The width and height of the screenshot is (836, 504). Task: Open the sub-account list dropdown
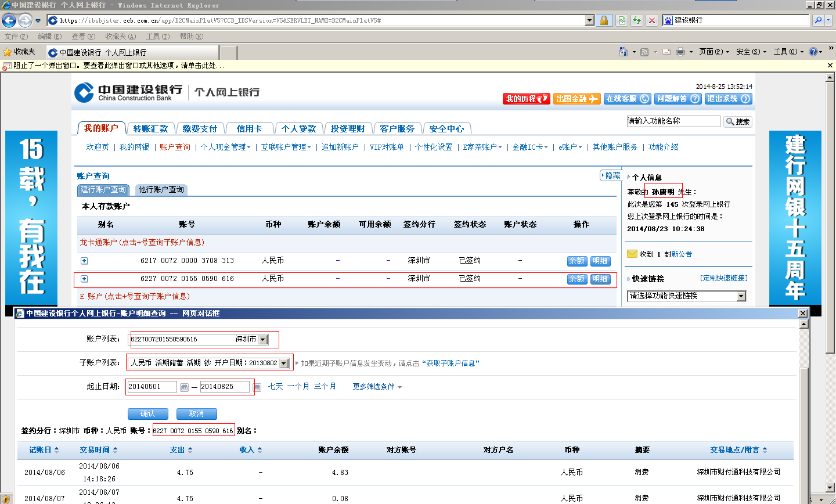point(284,363)
